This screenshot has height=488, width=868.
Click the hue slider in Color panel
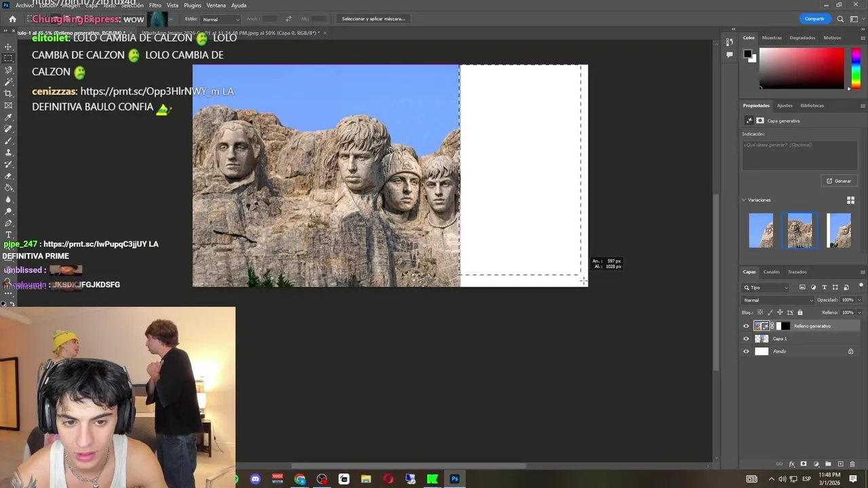coord(856,68)
